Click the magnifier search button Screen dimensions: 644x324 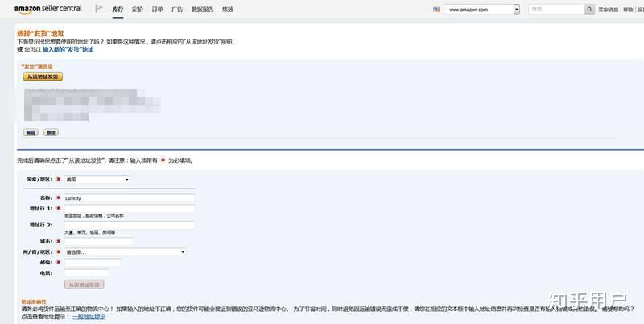[589, 9]
